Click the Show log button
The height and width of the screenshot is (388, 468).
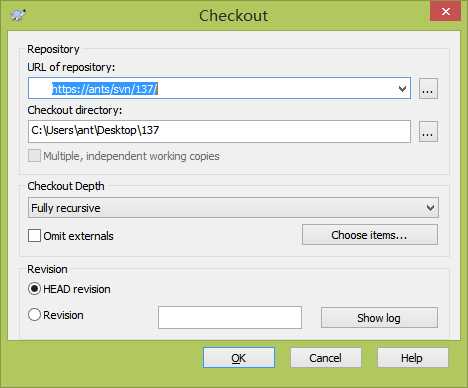pos(379,318)
